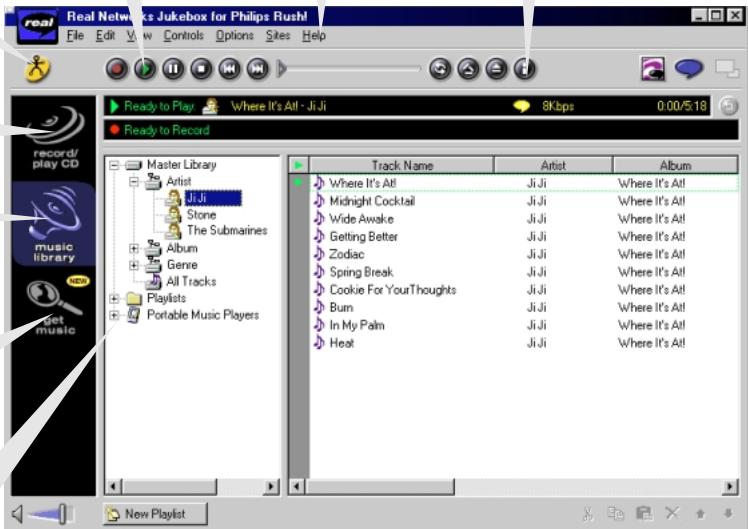Toggle continuous play with circular arrows icon
748x529 pixels.
point(440,69)
